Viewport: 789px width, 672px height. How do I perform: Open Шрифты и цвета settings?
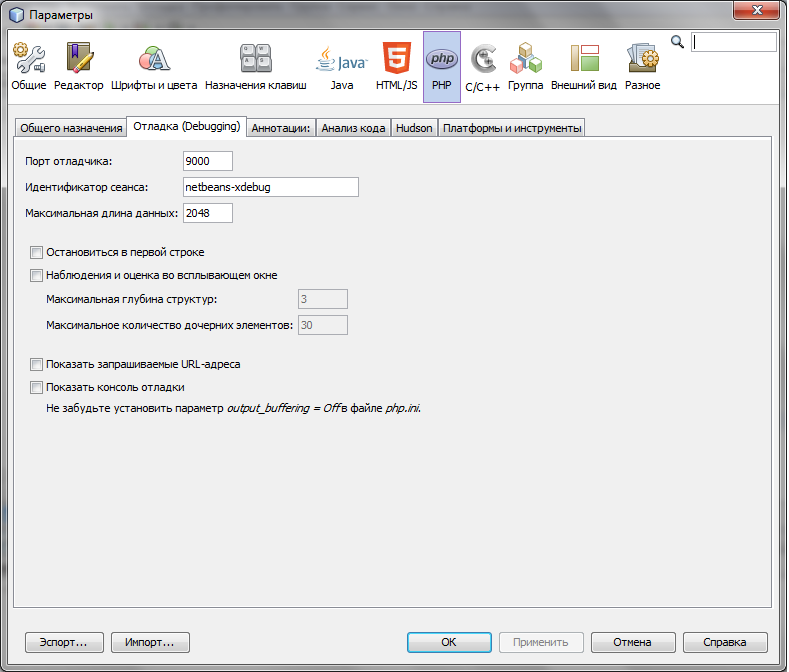(x=154, y=66)
